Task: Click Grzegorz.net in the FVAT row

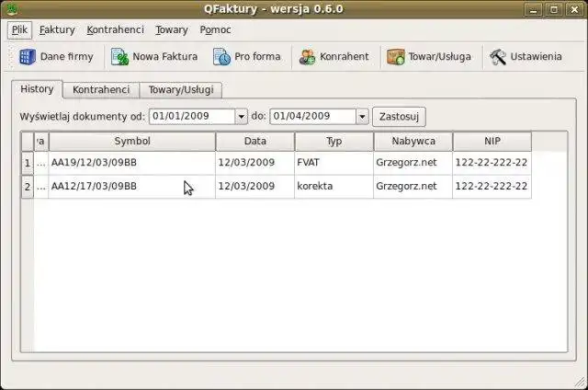Action: click(413, 163)
